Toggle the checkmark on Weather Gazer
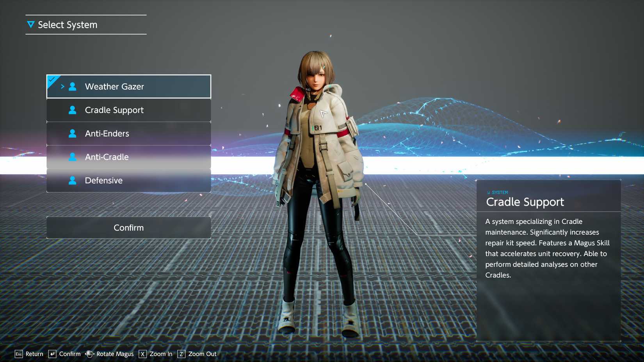The width and height of the screenshot is (644, 362). 52,80
